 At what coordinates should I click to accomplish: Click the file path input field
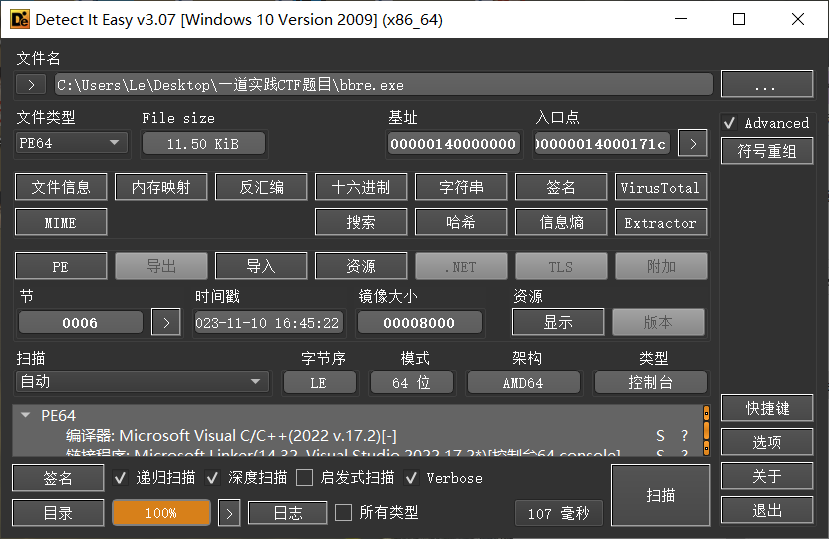tap(384, 85)
